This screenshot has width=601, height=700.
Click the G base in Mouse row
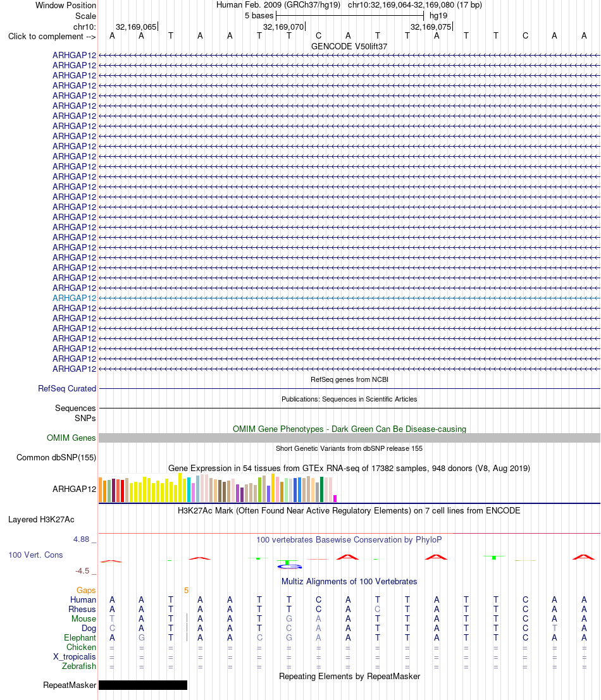point(289,619)
